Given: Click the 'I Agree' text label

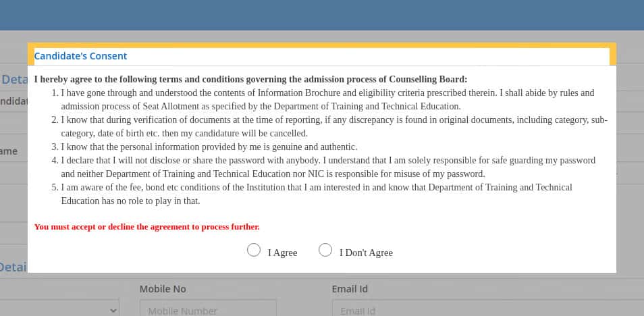Looking at the screenshot, I should 282,253.
